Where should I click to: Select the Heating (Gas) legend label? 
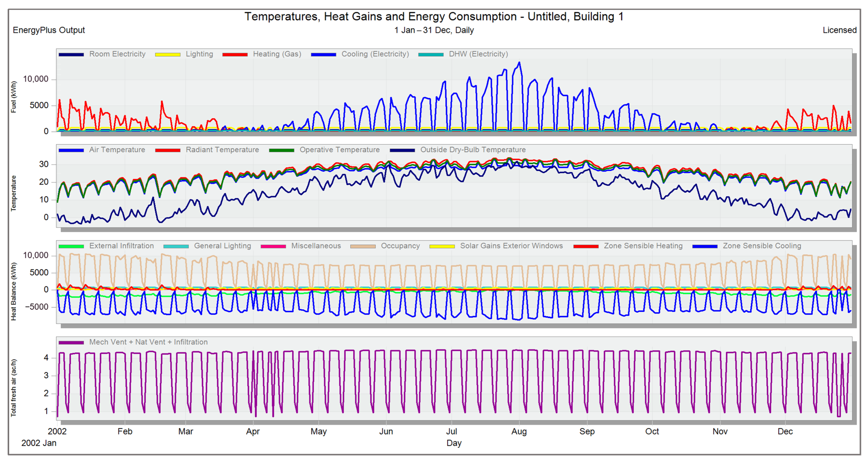[x=277, y=54]
